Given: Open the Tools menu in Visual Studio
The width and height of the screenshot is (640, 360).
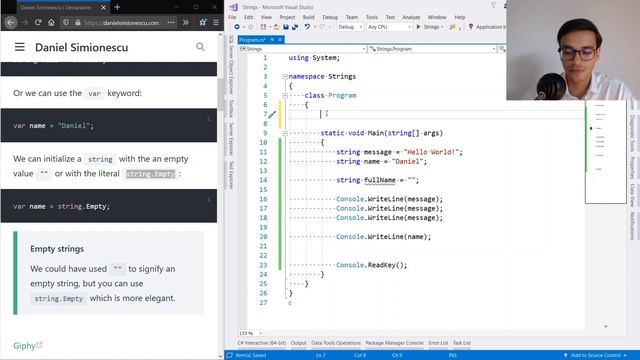Looking at the screenshot, I should coord(371,17).
